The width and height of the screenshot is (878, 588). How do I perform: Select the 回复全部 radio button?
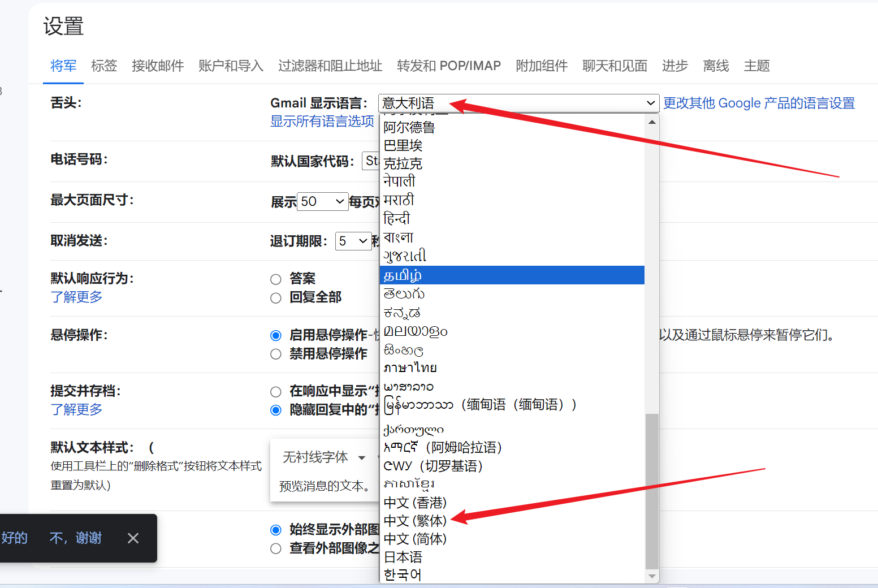[276, 298]
